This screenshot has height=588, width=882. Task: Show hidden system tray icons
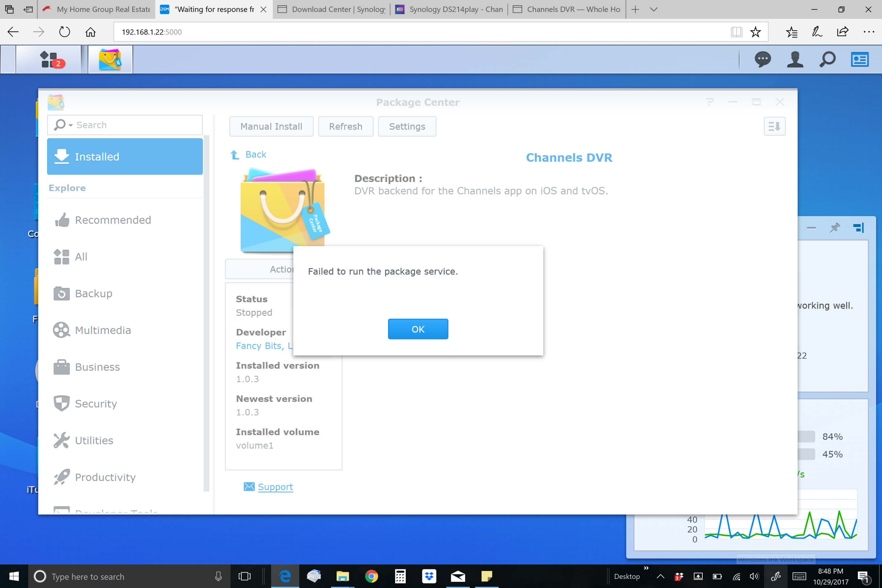coord(661,576)
